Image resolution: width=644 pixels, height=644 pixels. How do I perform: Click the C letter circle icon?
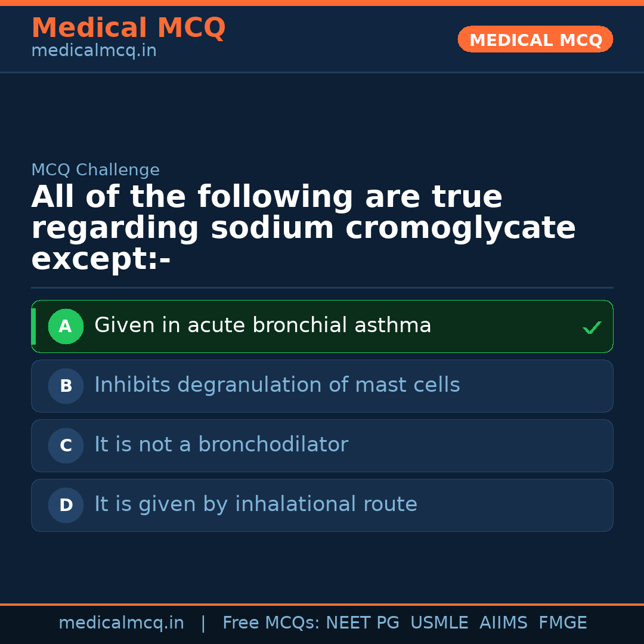[66, 445]
